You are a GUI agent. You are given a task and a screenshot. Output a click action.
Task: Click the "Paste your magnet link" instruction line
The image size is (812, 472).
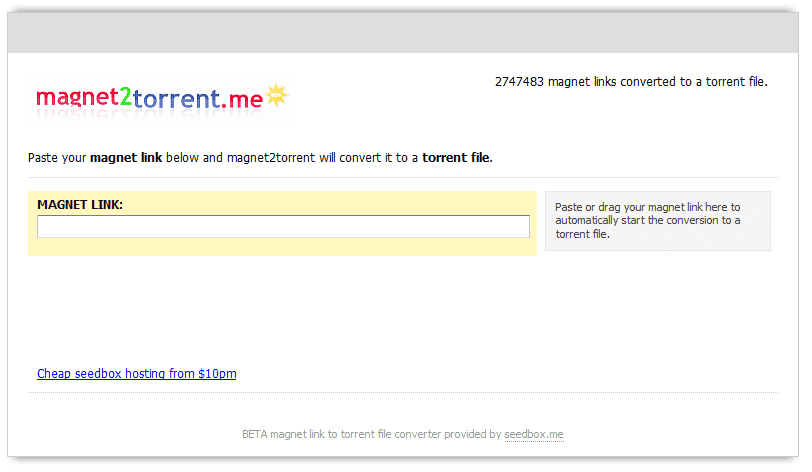click(261, 158)
